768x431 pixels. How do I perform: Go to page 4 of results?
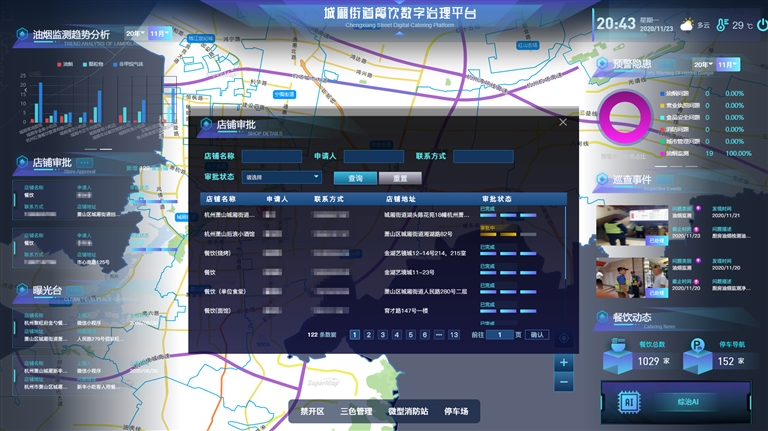[397, 335]
